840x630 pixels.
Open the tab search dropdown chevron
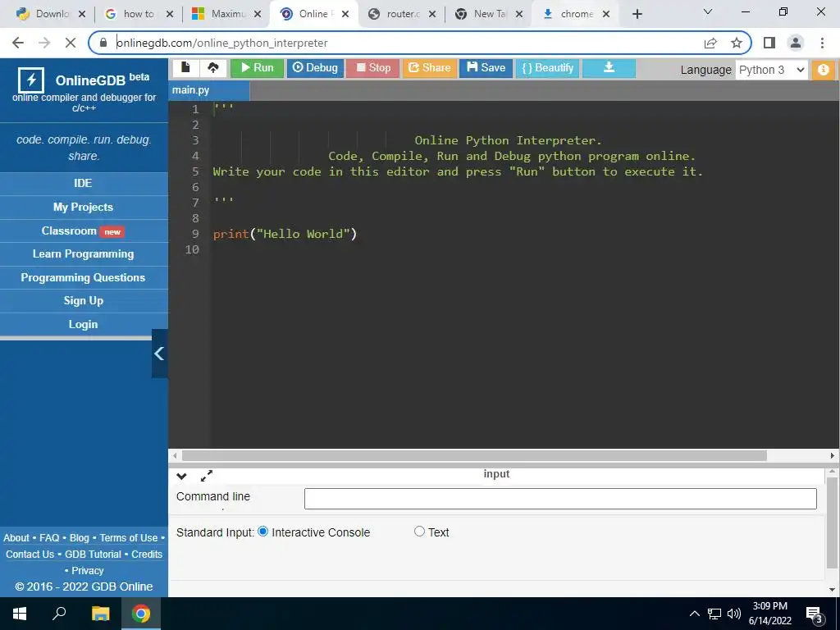coord(707,11)
